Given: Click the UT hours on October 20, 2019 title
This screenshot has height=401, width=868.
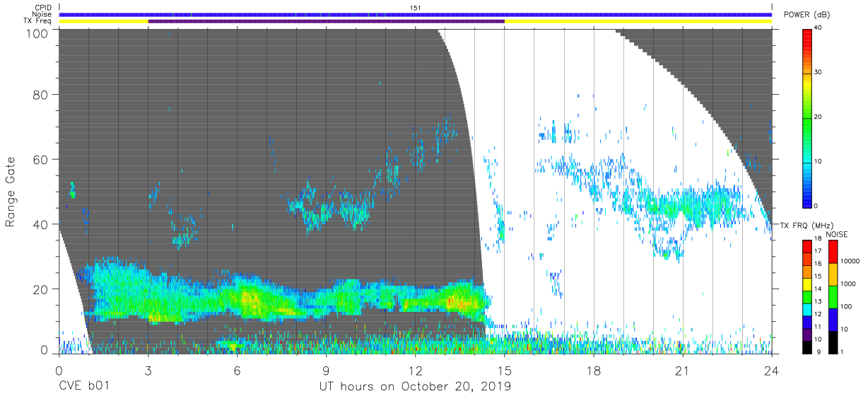Looking at the screenshot, I should (x=416, y=386).
